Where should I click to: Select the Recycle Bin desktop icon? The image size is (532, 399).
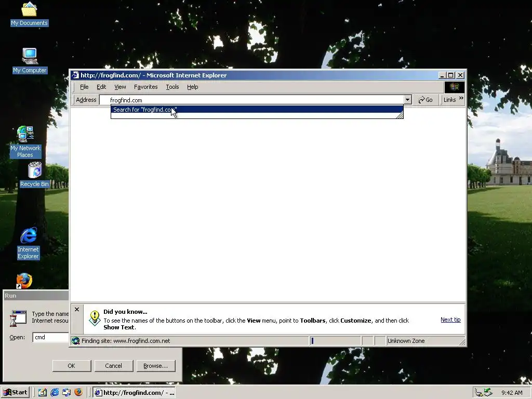point(35,175)
